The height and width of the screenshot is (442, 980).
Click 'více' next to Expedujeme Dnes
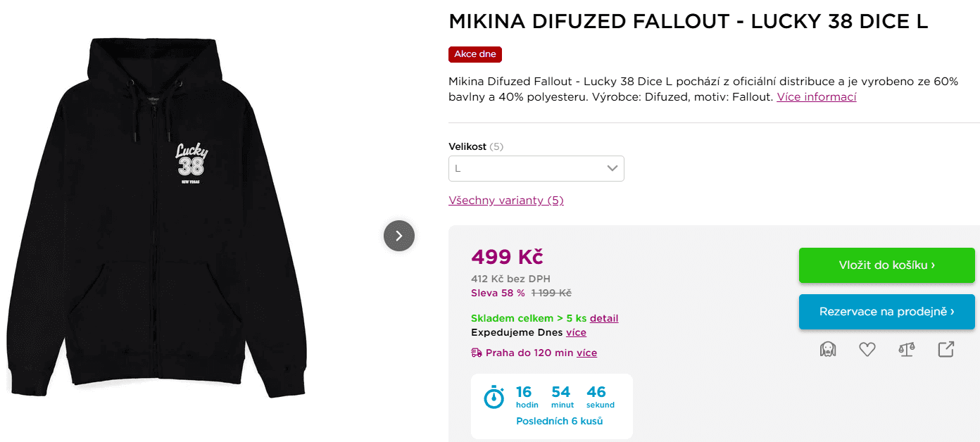tap(576, 332)
